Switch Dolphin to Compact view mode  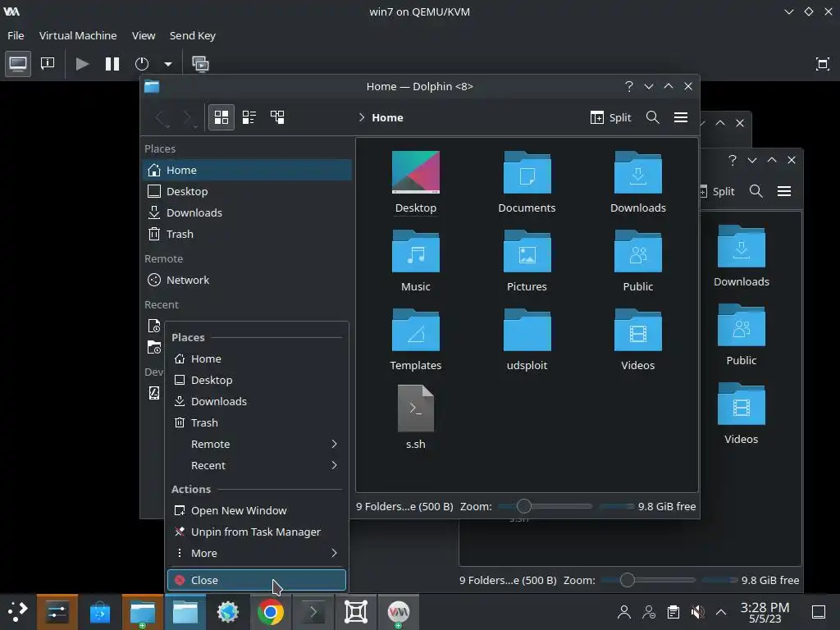point(249,117)
